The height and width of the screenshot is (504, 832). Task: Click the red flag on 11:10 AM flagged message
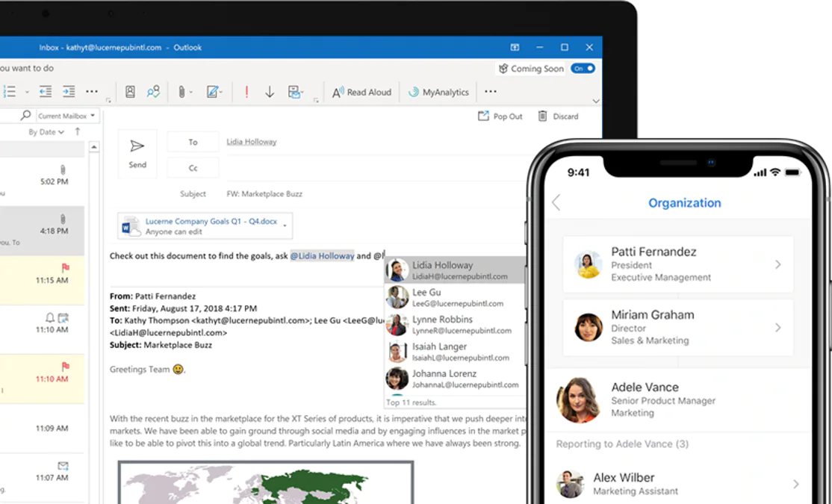pos(65,366)
